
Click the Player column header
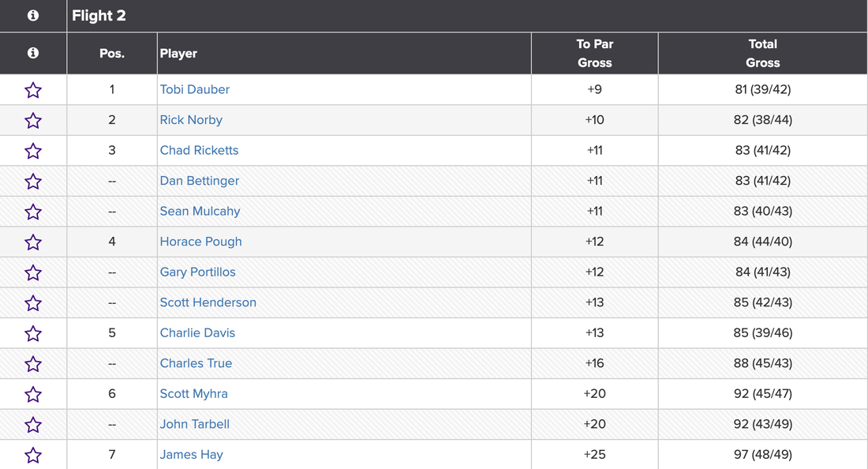[179, 54]
